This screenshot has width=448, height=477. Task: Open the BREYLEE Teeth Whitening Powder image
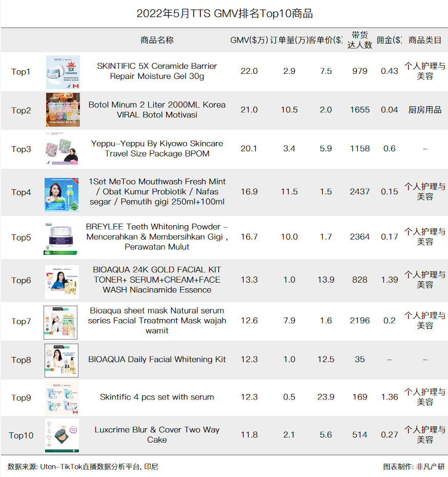coord(60,239)
